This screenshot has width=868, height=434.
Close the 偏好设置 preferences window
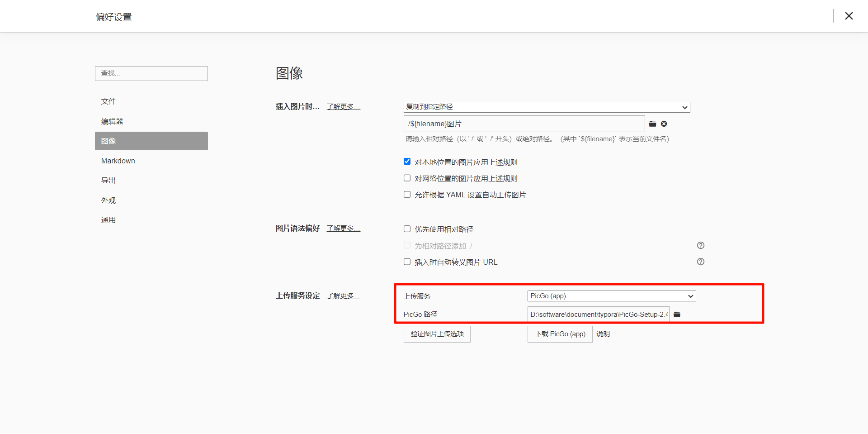tap(849, 16)
